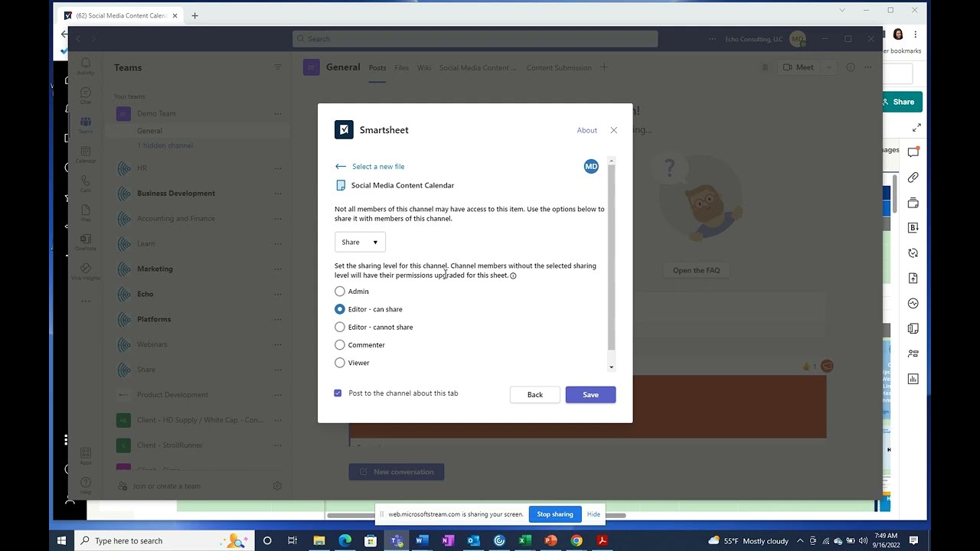Open Activity Log icon in Smartsheet rail

coord(913,304)
